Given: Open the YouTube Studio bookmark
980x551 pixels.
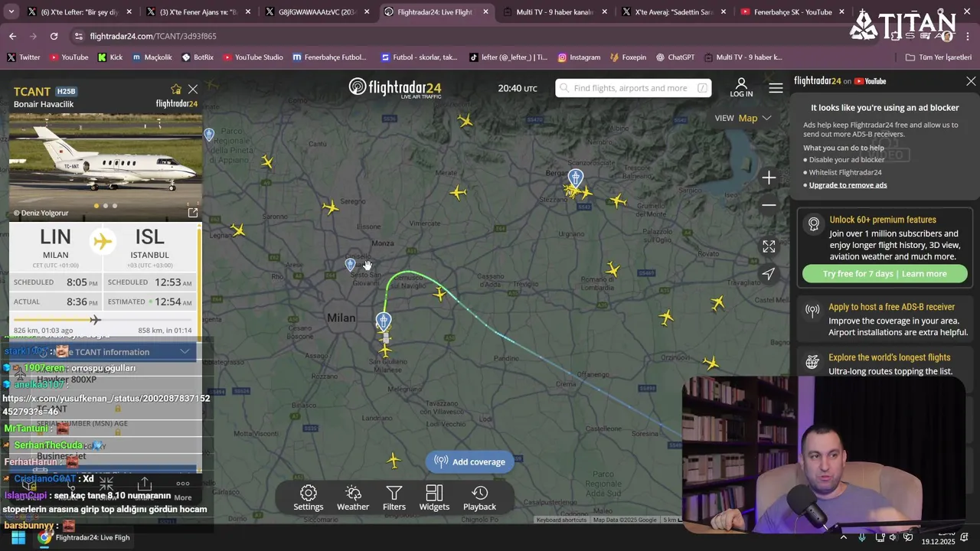Looking at the screenshot, I should point(253,57).
